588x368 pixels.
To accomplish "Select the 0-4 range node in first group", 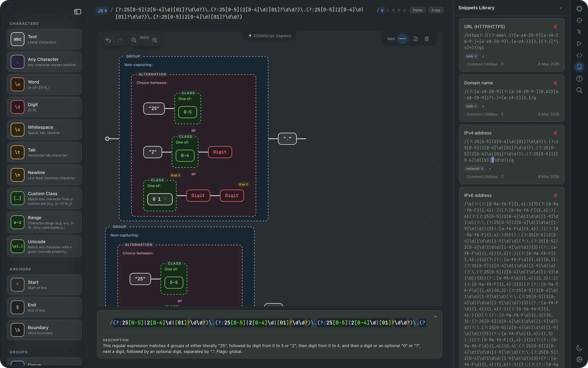I will click(x=185, y=156).
